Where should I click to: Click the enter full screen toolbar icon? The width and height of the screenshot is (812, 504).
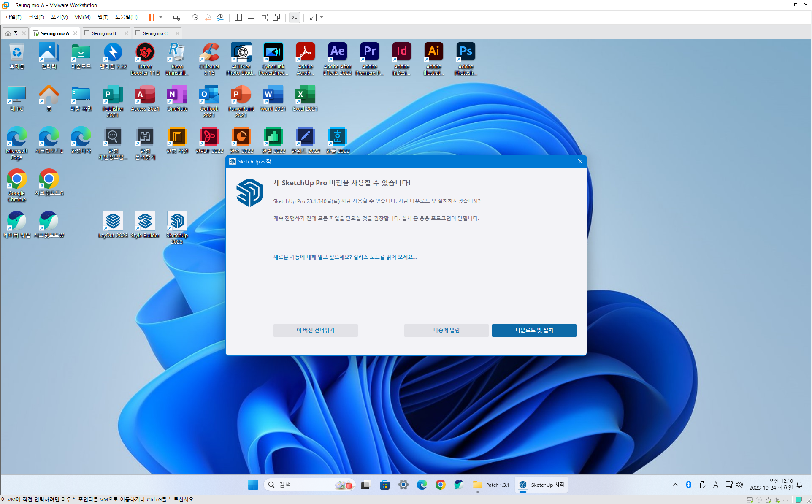click(x=264, y=17)
